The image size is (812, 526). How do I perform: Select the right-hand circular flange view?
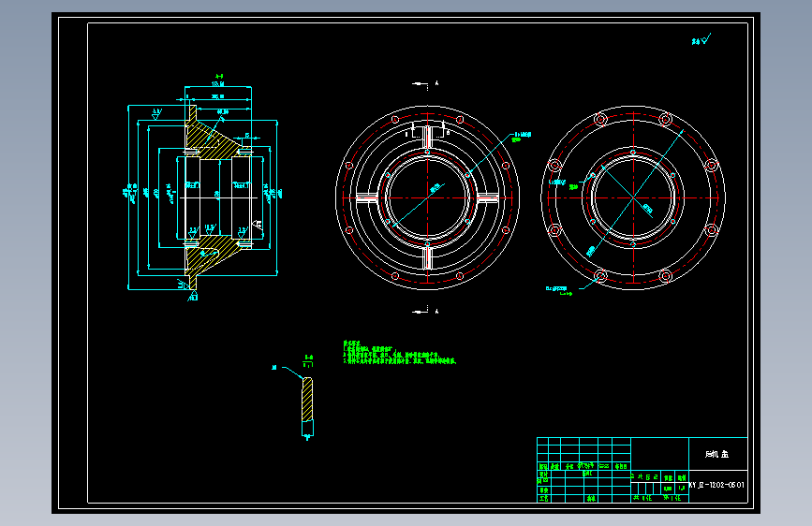click(x=633, y=197)
